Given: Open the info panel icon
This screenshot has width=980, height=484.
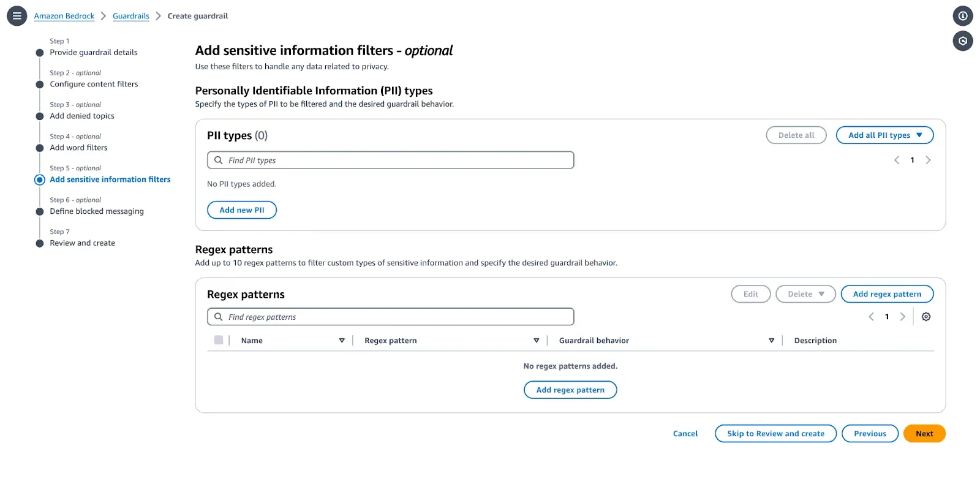Looking at the screenshot, I should click(x=963, y=16).
